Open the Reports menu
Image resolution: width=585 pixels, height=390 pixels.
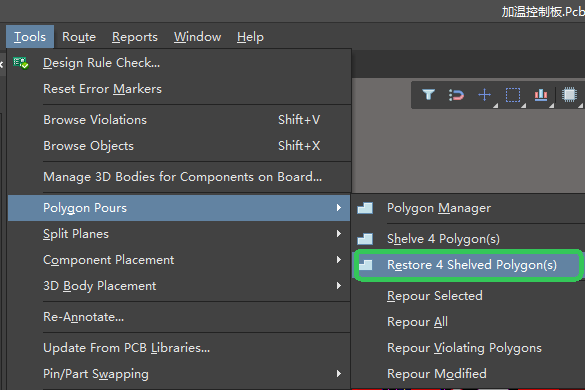click(x=135, y=37)
